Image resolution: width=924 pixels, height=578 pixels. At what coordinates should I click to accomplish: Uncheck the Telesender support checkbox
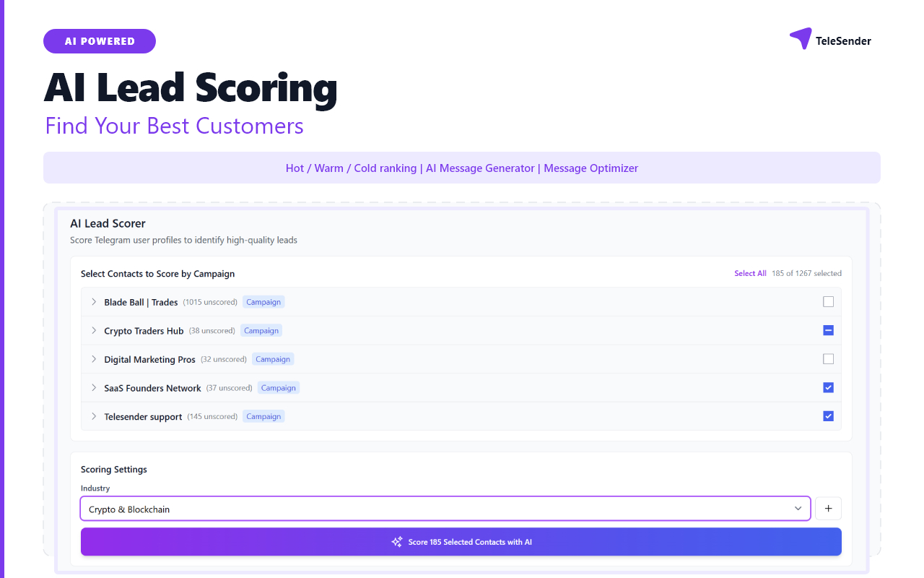[x=828, y=416]
